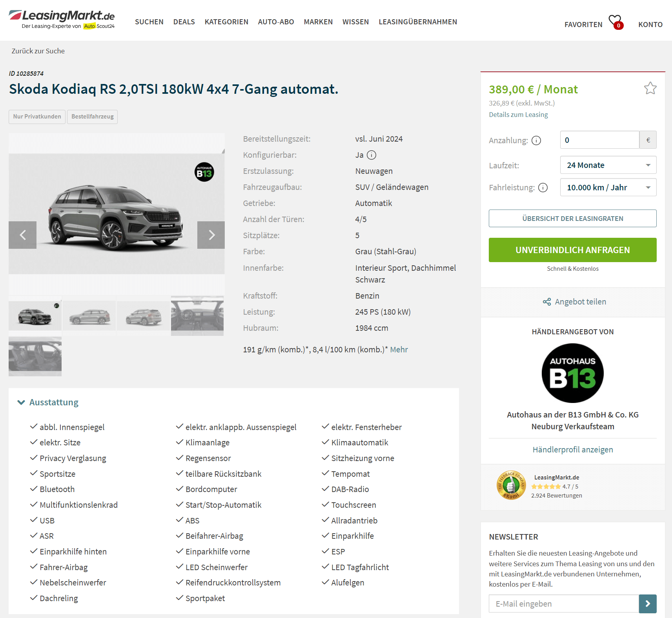Click the eKomi feedback badge
672x618 pixels.
pos(511,485)
